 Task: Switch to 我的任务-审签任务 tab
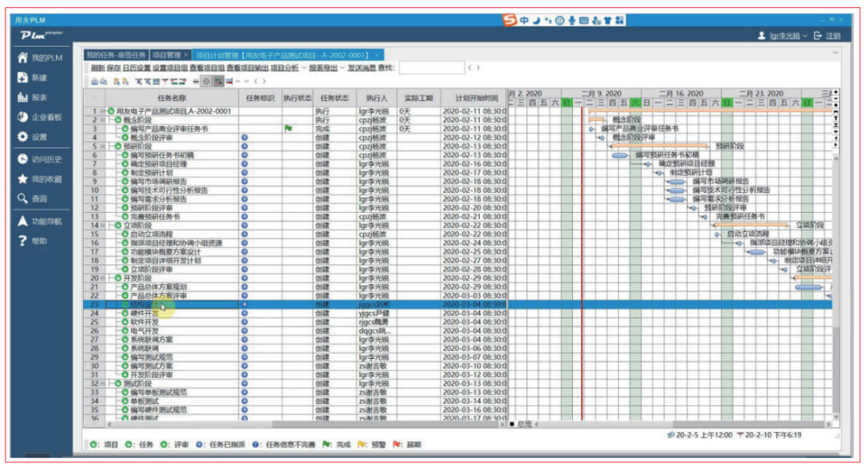(x=117, y=55)
